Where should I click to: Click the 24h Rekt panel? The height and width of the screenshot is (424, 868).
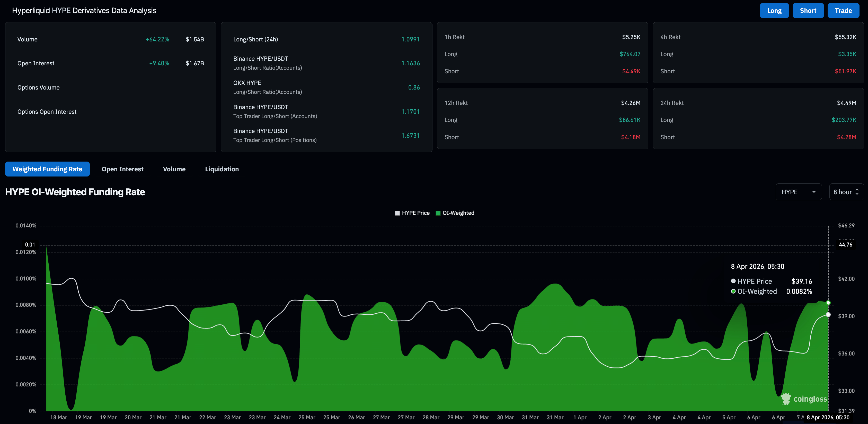coord(758,119)
